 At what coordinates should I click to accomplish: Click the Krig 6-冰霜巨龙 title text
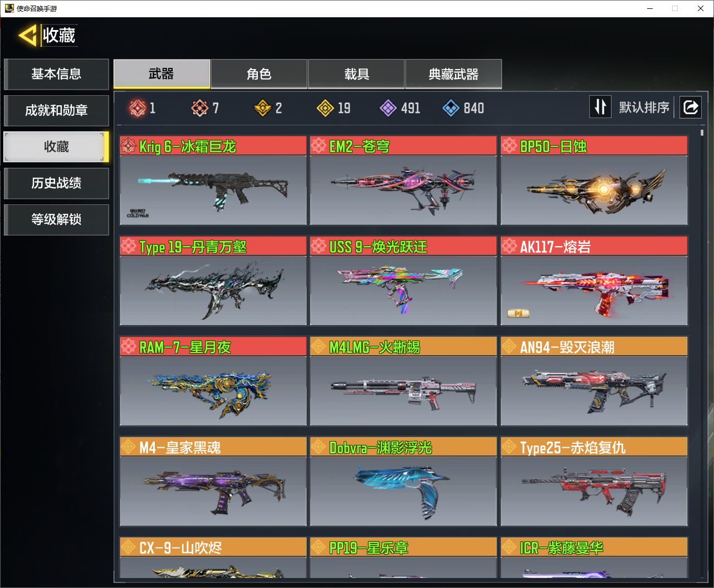click(188, 146)
